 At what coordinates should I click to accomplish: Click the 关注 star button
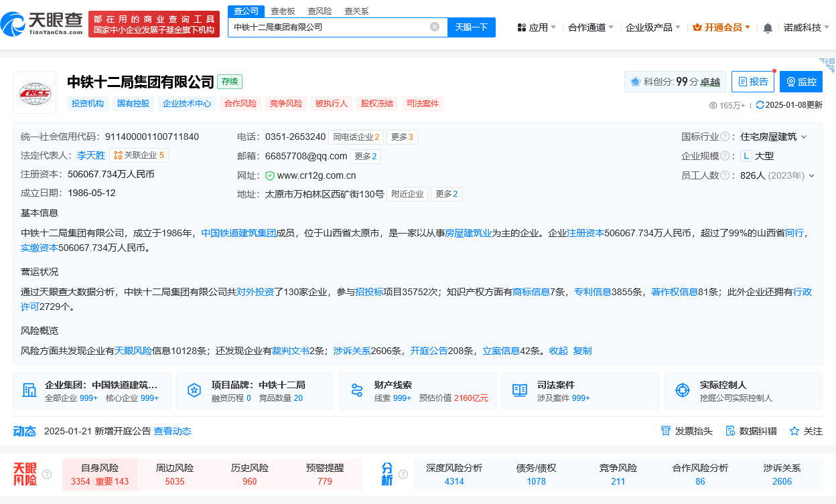pos(806,431)
